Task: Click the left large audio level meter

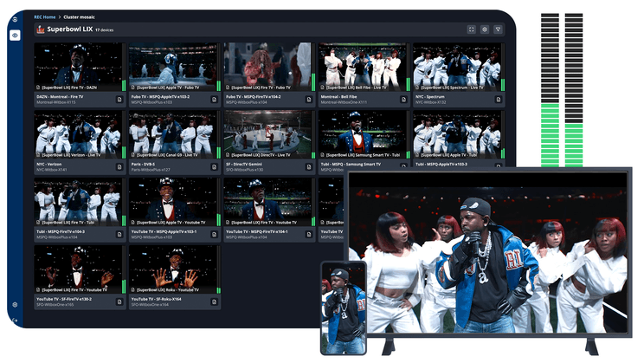Action: (550, 89)
